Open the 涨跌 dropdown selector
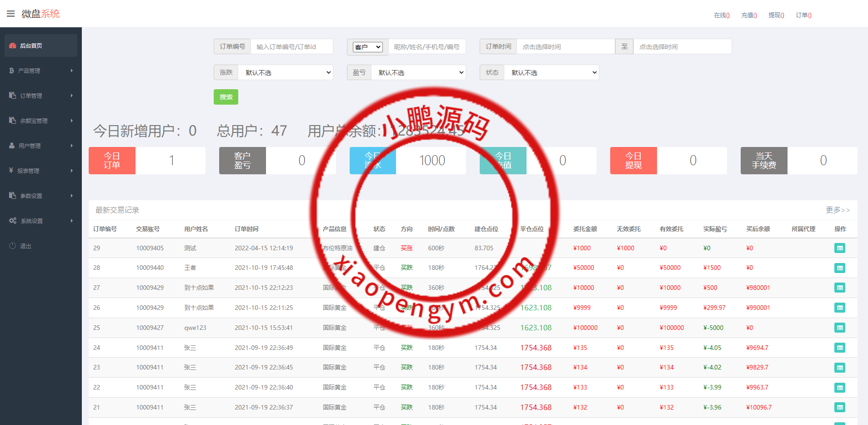 pos(286,72)
